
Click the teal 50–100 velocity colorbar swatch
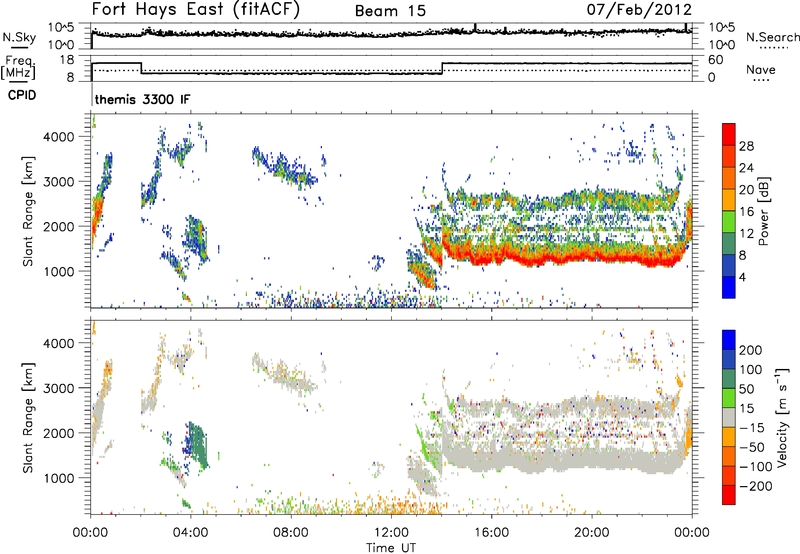729,380
